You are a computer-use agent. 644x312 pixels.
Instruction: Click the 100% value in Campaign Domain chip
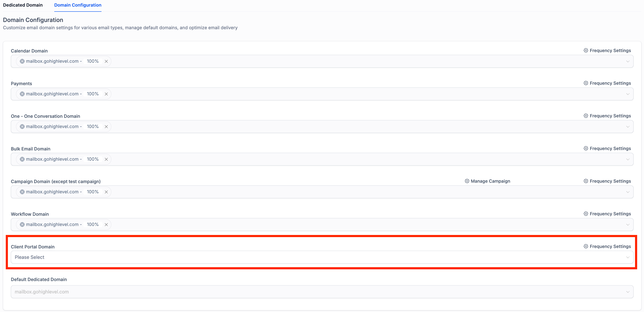[x=93, y=192]
